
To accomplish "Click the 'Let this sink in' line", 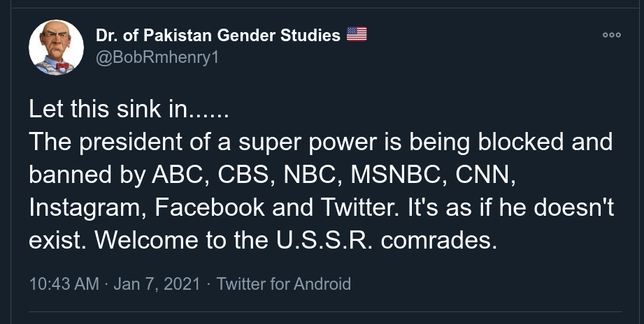I will tap(129, 109).
